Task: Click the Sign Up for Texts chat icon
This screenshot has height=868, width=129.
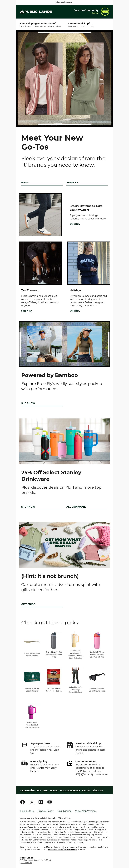Action: click(x=24, y=745)
